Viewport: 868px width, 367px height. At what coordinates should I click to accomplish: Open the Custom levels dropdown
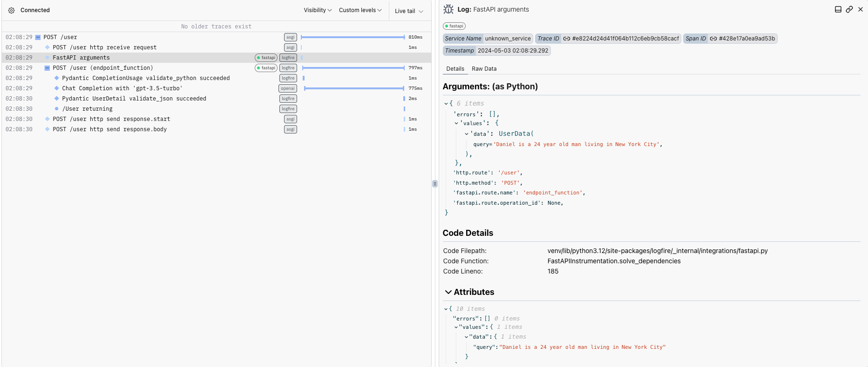click(x=360, y=10)
